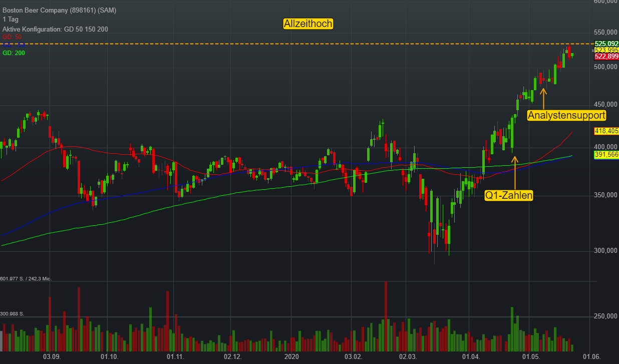Click the 250,000 price axis label

click(606, 316)
